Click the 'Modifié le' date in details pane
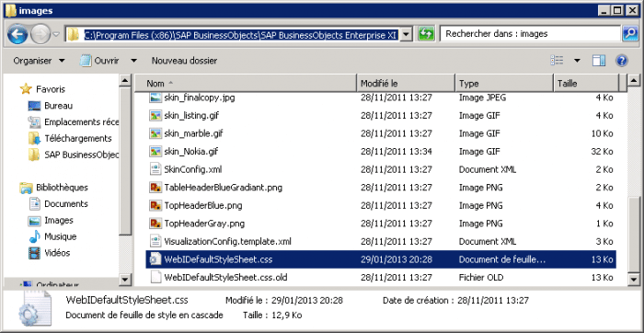Image resolution: width=644 pixels, height=333 pixels. point(307,301)
